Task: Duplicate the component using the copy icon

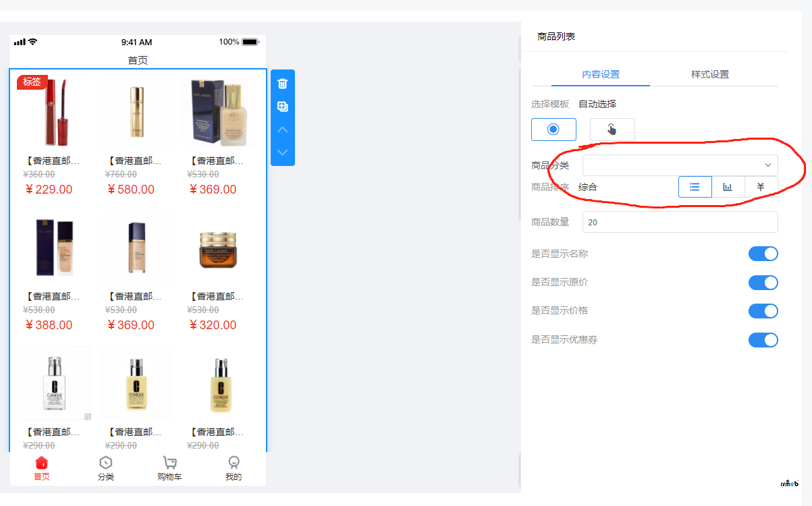Action: pyautogui.click(x=283, y=107)
